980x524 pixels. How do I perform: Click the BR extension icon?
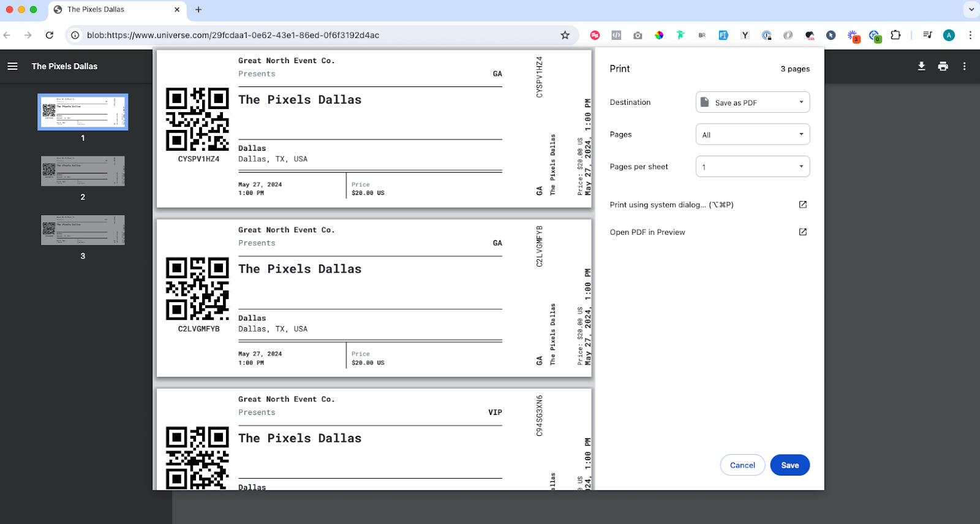coord(702,35)
